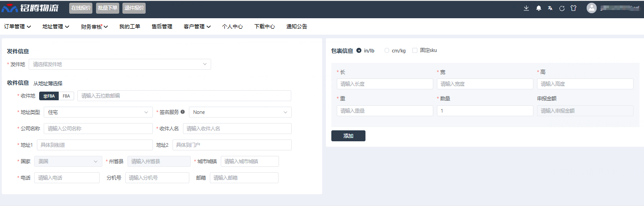This screenshot has width=644, height=206.
Task: Click the 铭腾物流 logo
Action: [x=30, y=8]
